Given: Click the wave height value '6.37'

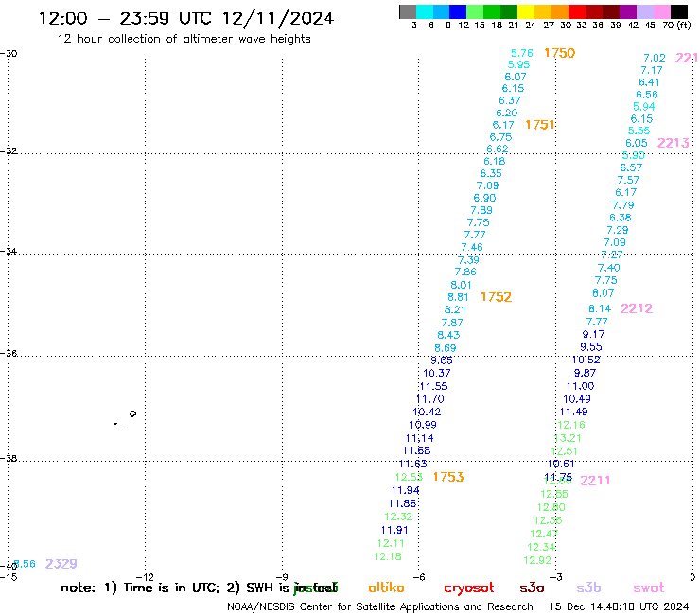Looking at the screenshot, I should click(509, 101).
